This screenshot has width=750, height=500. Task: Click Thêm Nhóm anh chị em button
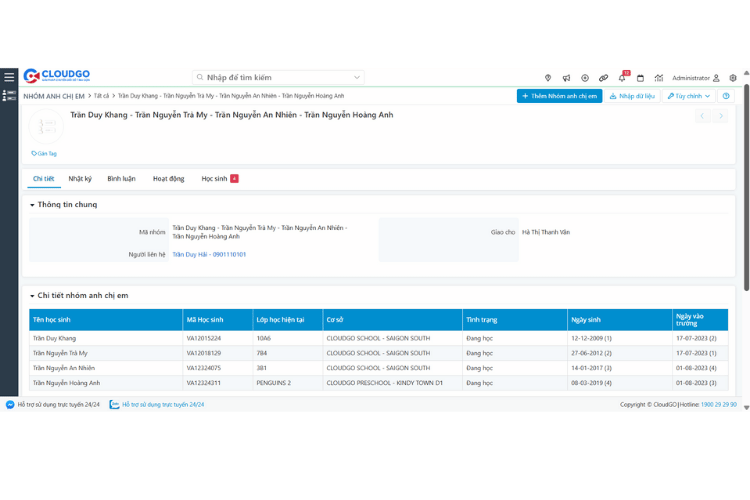(560, 96)
